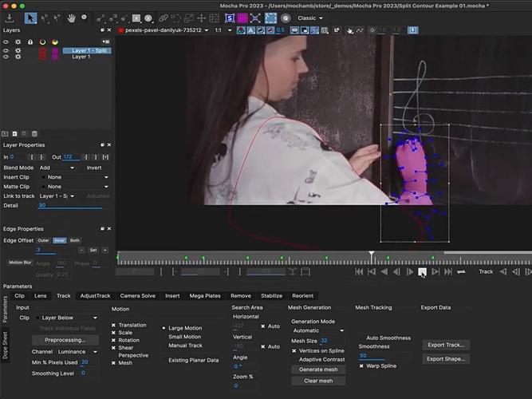The width and height of the screenshot is (532, 399).
Task: Select the Pick (arrow) tool
Action: [30, 18]
